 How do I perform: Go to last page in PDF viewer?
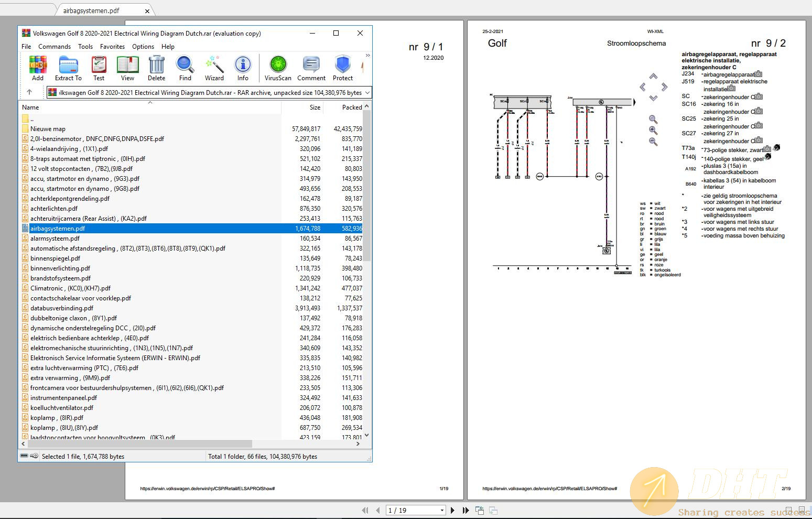click(x=465, y=510)
